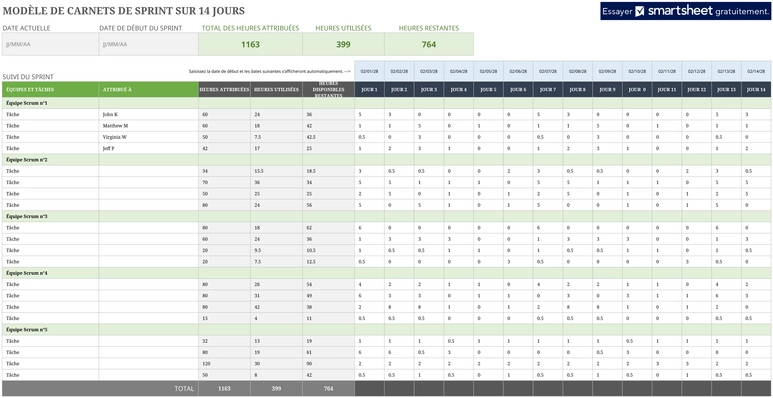
Task: Select the Équipe Scrum n°4 row
Action: click(386, 273)
